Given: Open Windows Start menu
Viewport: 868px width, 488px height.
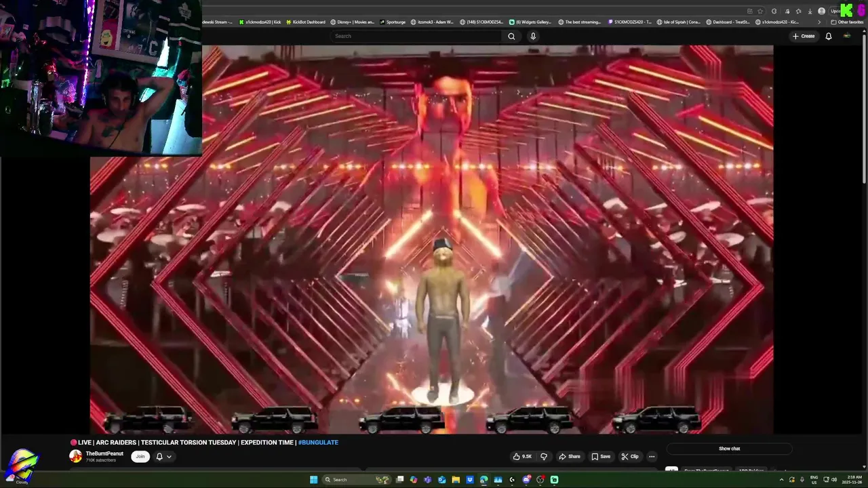Looking at the screenshot, I should coord(313,480).
